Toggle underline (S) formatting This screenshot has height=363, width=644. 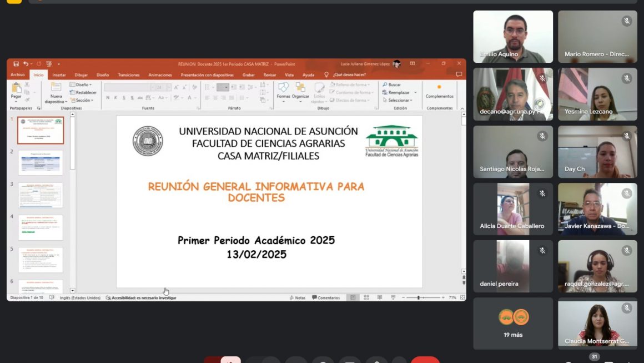click(x=124, y=98)
